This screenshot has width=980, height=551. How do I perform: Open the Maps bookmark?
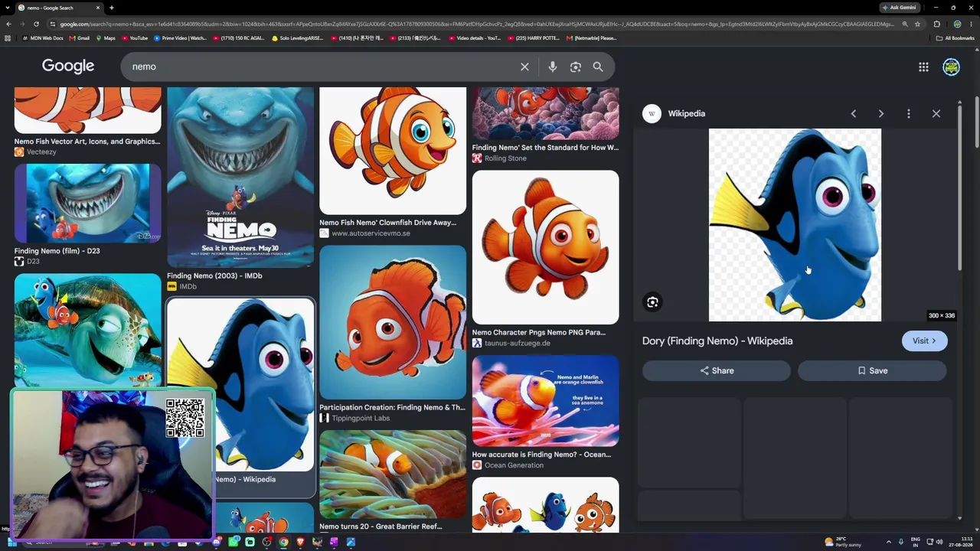[106, 38]
